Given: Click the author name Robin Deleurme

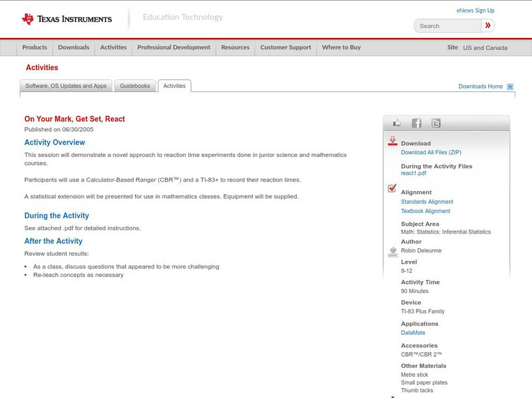Looking at the screenshot, I should pyautogui.click(x=421, y=251).
